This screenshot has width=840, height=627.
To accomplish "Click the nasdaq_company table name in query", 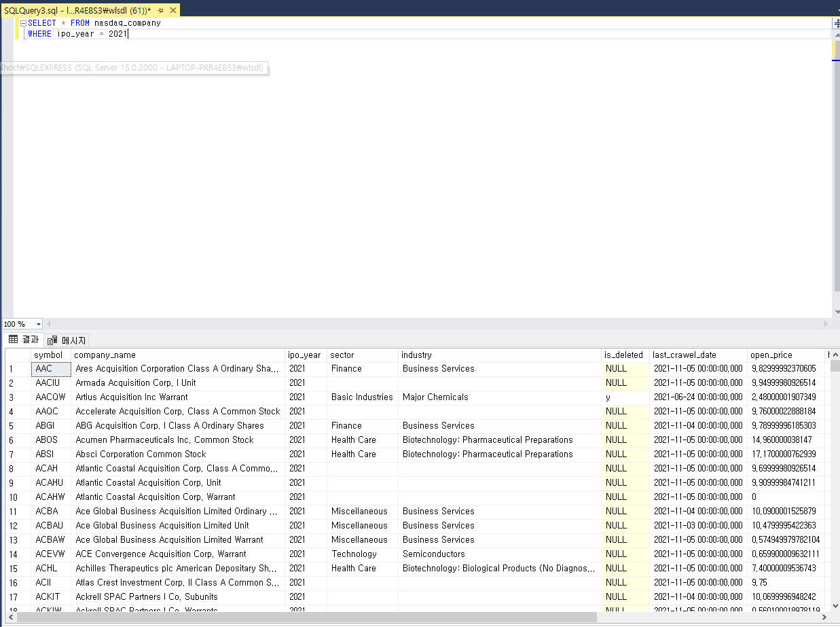I will (128, 23).
